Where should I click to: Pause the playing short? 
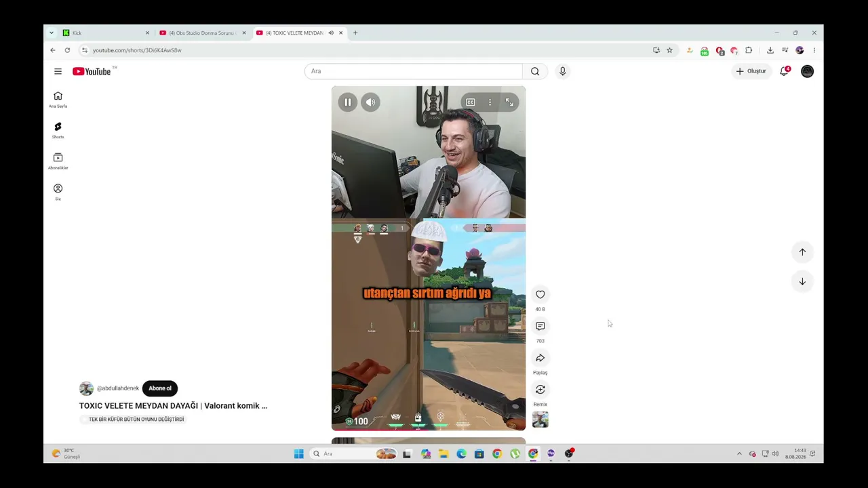(348, 102)
